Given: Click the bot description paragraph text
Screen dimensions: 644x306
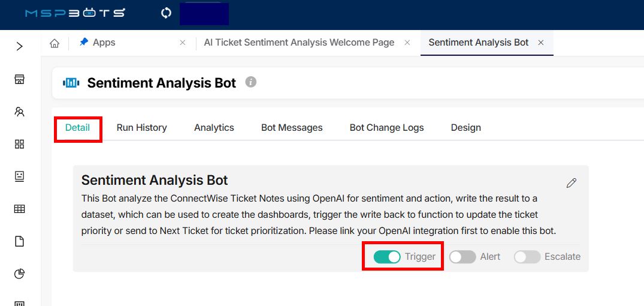Looking at the screenshot, I should click(319, 215).
